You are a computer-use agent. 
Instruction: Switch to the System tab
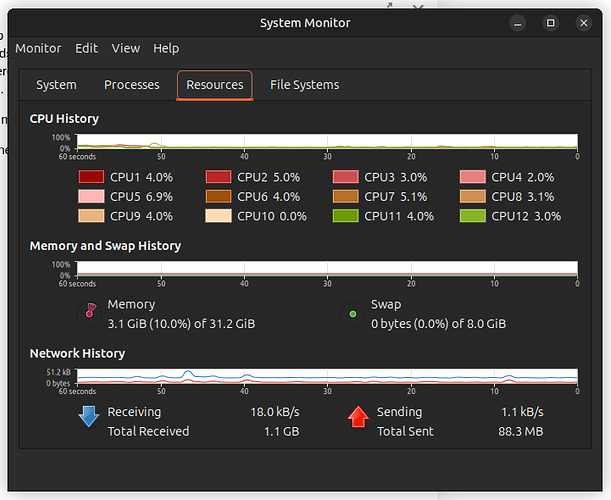click(x=56, y=85)
